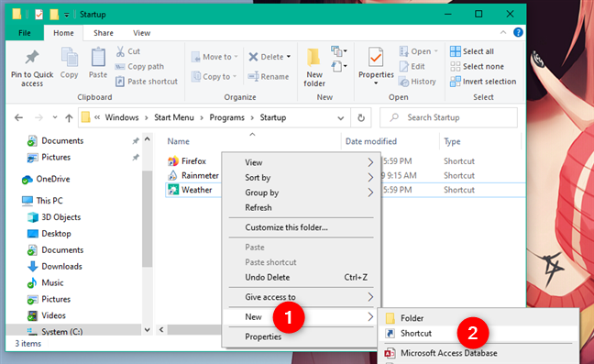This screenshot has width=594, height=364.
Task: Click the Delete button in the ribbon
Action: coord(266,57)
